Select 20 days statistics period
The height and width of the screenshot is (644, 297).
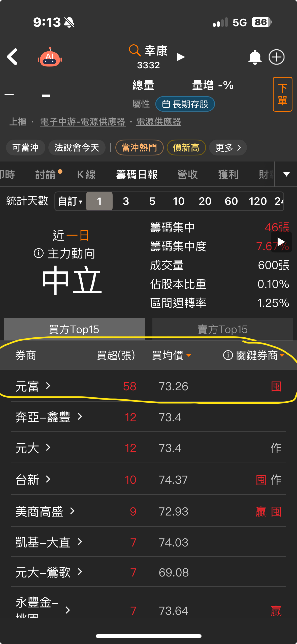tap(205, 201)
